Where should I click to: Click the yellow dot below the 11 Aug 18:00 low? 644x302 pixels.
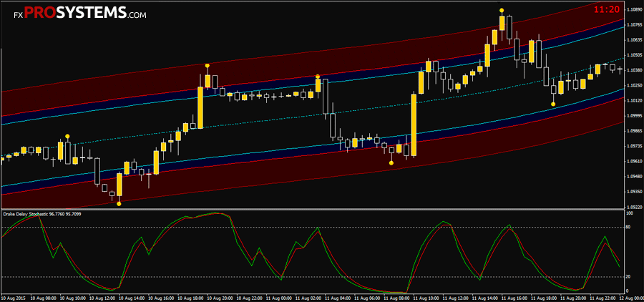click(x=553, y=104)
